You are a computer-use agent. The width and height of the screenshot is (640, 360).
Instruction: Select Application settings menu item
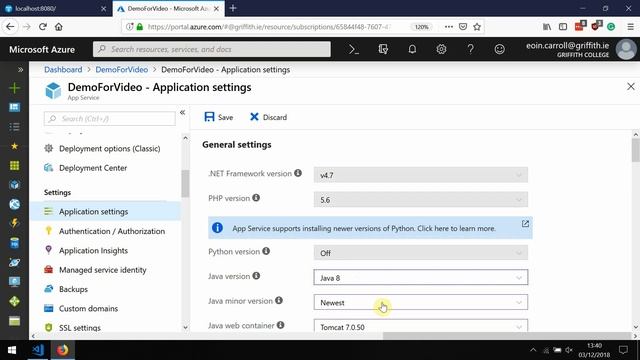point(105,211)
